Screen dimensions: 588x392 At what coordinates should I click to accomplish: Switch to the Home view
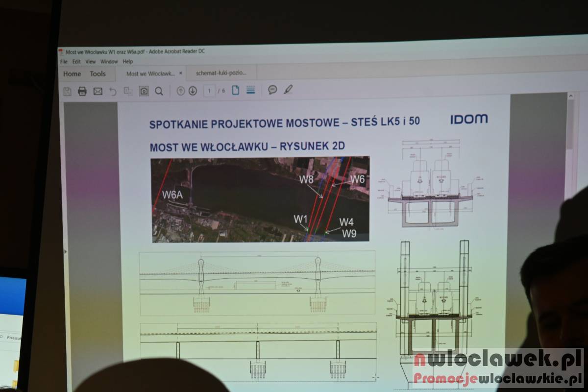[72, 74]
